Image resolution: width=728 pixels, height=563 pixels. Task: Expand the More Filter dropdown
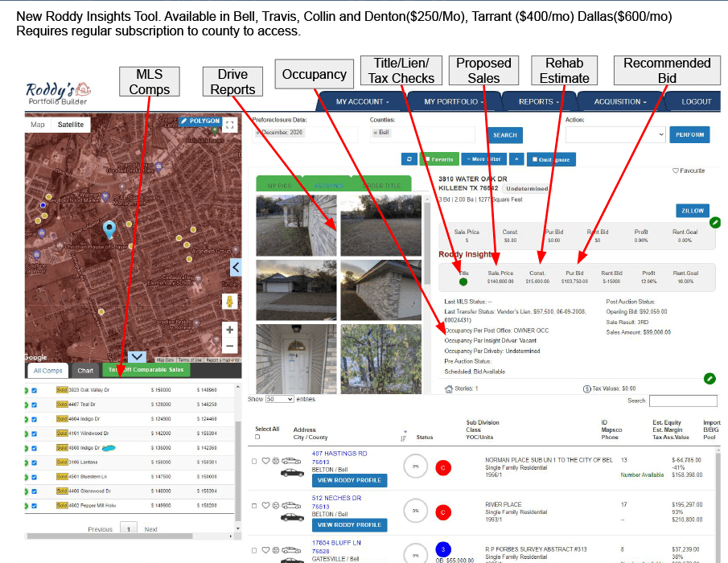pyautogui.click(x=483, y=159)
